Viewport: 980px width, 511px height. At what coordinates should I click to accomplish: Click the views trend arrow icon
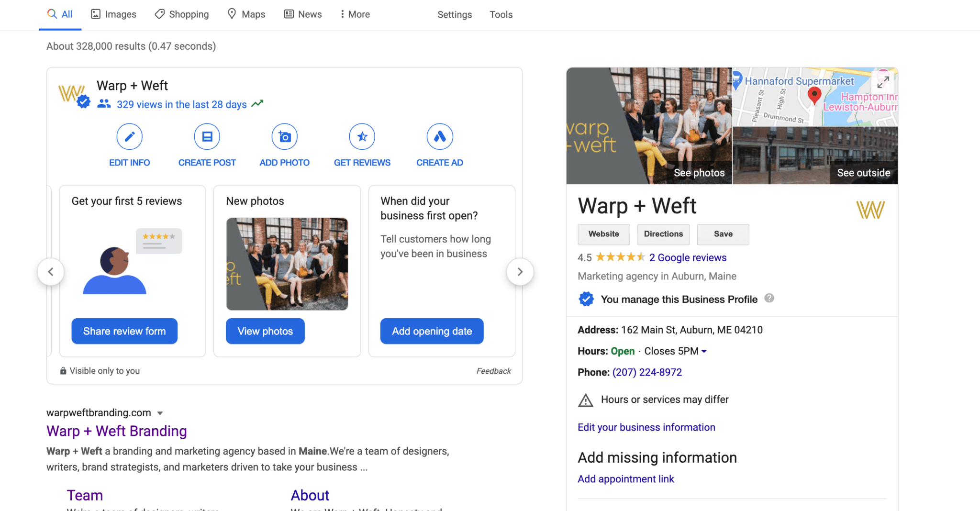(257, 103)
